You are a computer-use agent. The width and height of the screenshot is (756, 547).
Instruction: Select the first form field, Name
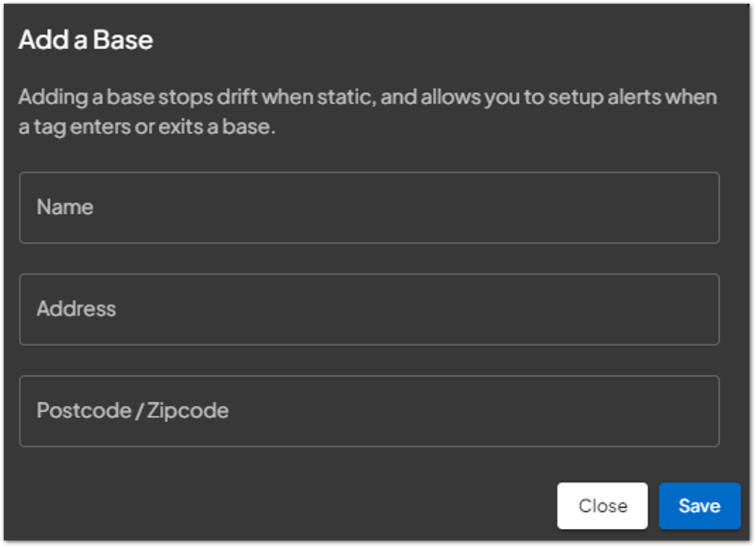(x=369, y=207)
